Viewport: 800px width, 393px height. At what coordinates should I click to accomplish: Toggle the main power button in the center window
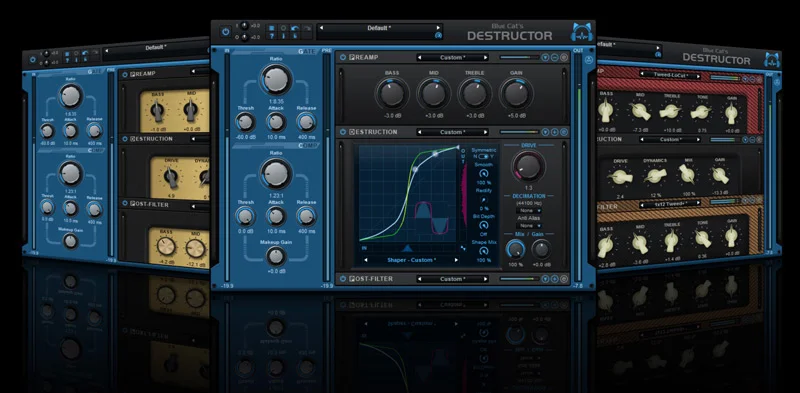click(226, 32)
